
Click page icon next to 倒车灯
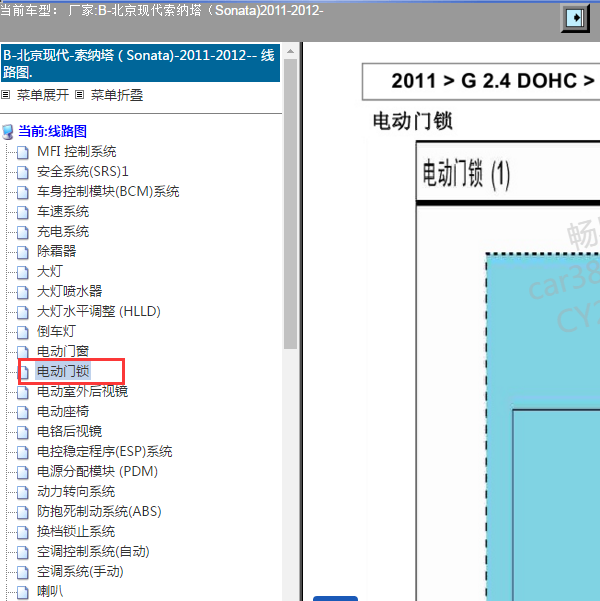[x=23, y=332]
